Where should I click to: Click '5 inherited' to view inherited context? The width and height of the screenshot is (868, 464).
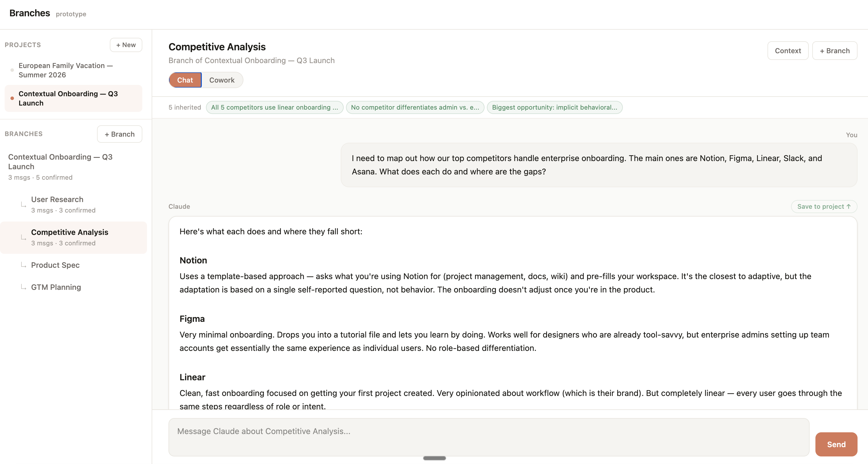[x=185, y=107]
